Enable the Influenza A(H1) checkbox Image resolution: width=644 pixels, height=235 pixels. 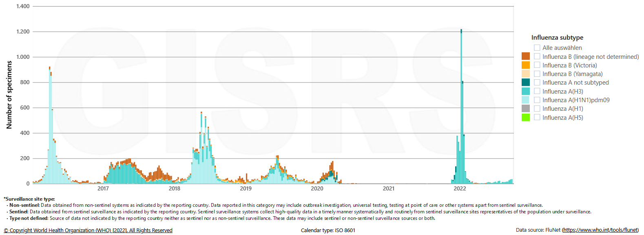pyautogui.click(x=537, y=108)
